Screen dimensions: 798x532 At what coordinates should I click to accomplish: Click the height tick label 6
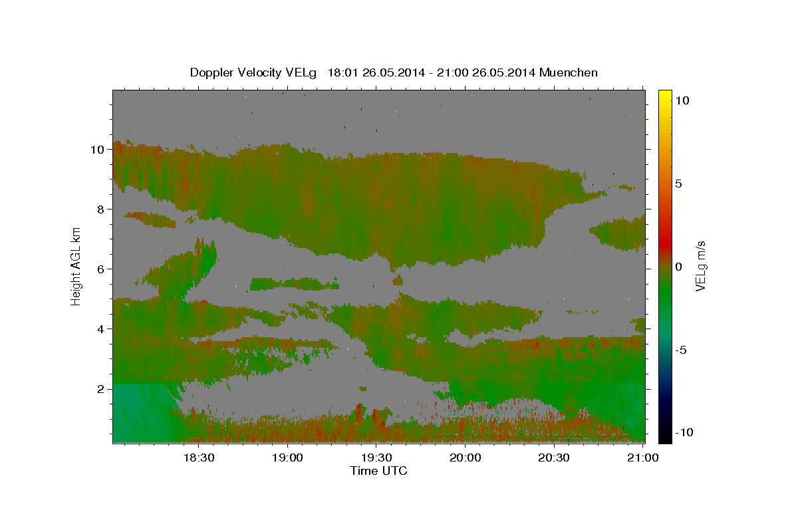[x=102, y=269]
